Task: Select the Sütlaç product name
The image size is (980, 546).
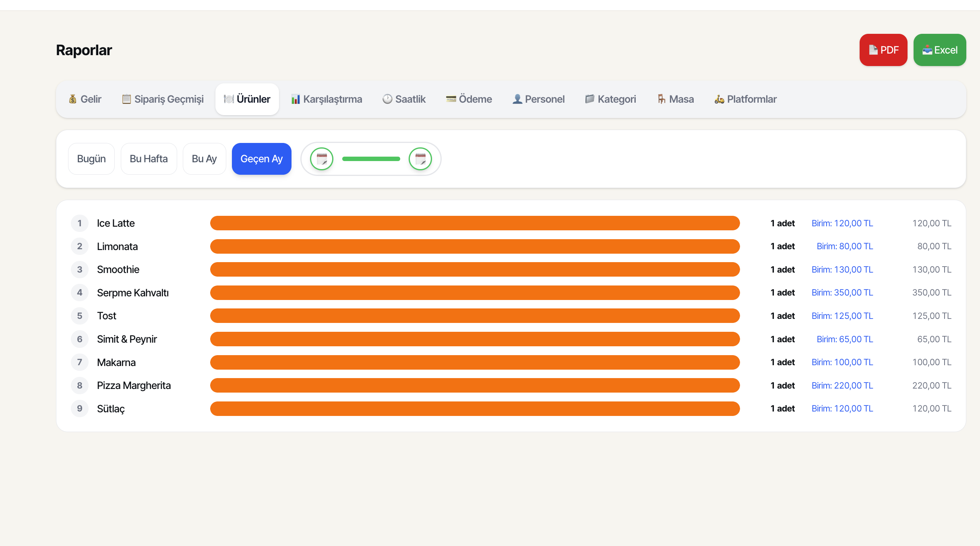Action: (111, 409)
